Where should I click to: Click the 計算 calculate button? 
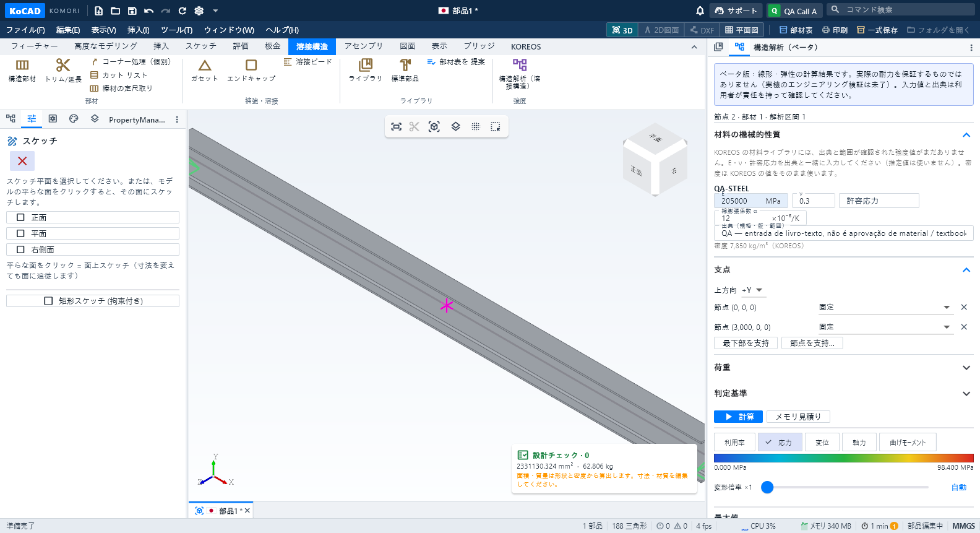click(738, 417)
